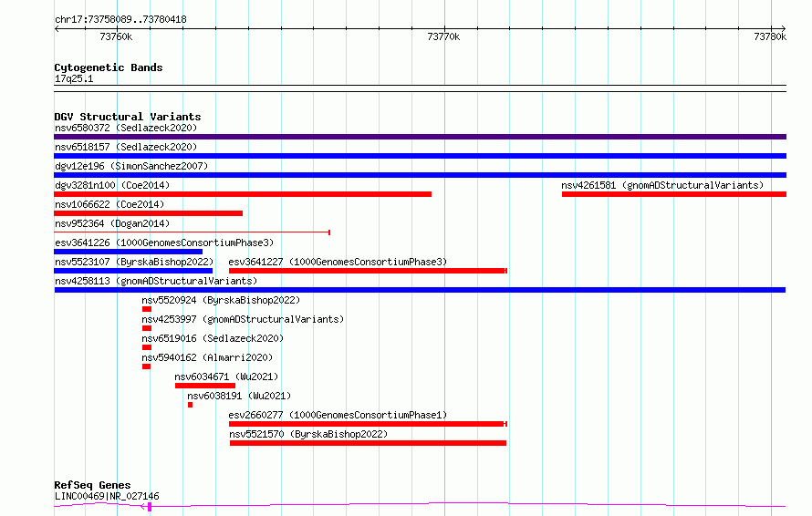812x516 pixels.
Task: Open nsv1066622 (Coe2014) variant label
Action: click(109, 204)
